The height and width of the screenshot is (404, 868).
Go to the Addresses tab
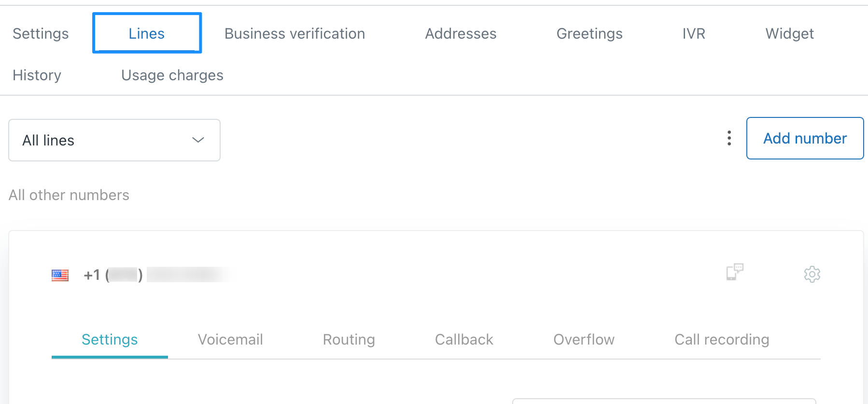click(461, 33)
